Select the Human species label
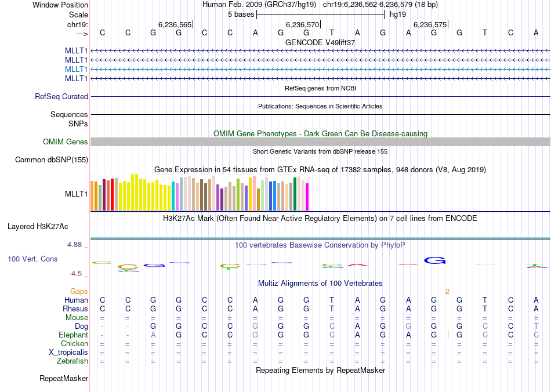The image size is (551, 392). pos(76,300)
